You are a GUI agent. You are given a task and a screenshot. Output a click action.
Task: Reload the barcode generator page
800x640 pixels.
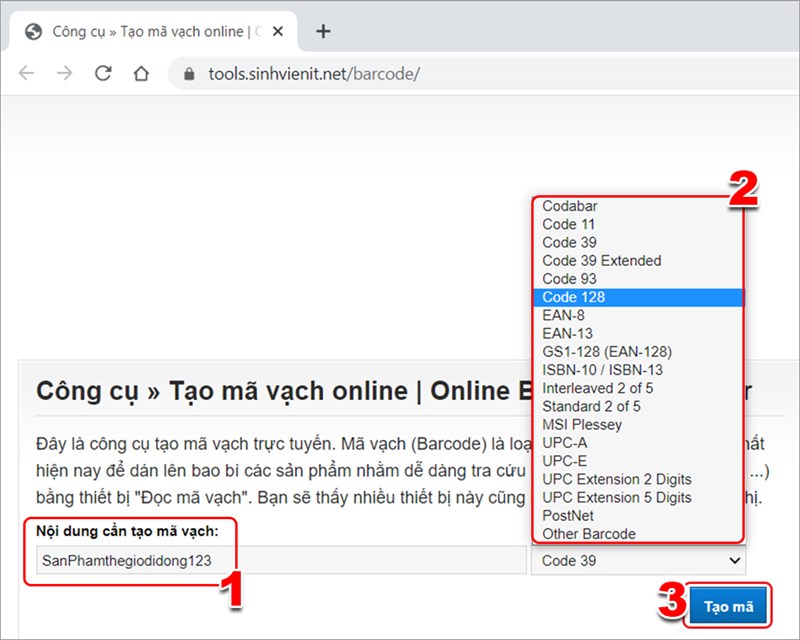click(103, 73)
